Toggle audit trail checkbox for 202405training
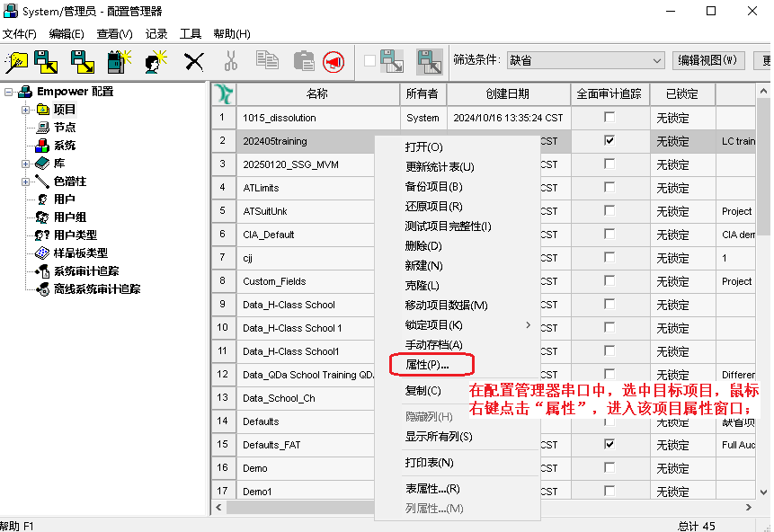This screenshot has width=774, height=532. pyautogui.click(x=609, y=141)
